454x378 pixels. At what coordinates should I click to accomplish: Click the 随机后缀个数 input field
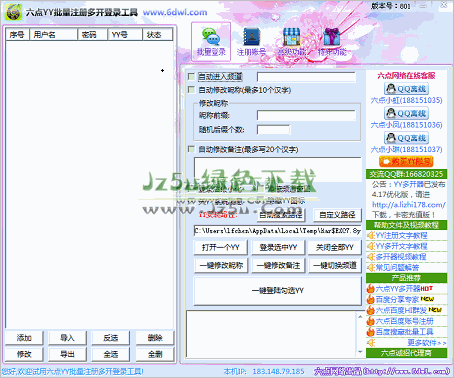[273, 130]
